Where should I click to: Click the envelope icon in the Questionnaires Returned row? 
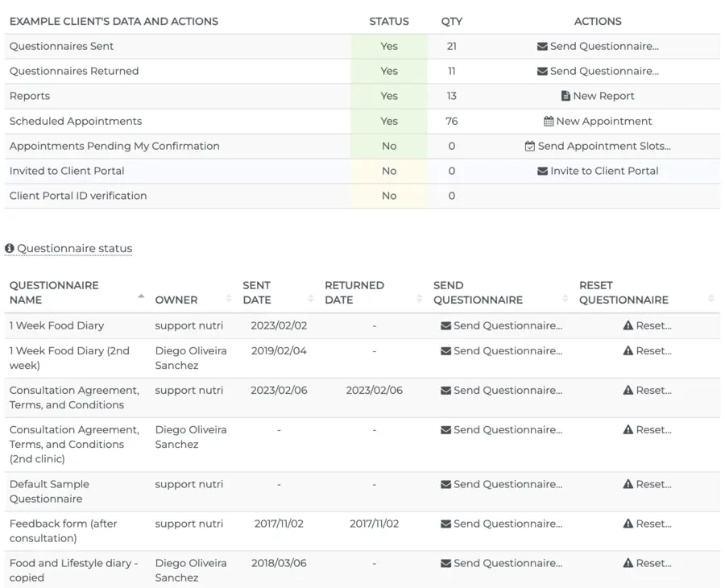[542, 71]
